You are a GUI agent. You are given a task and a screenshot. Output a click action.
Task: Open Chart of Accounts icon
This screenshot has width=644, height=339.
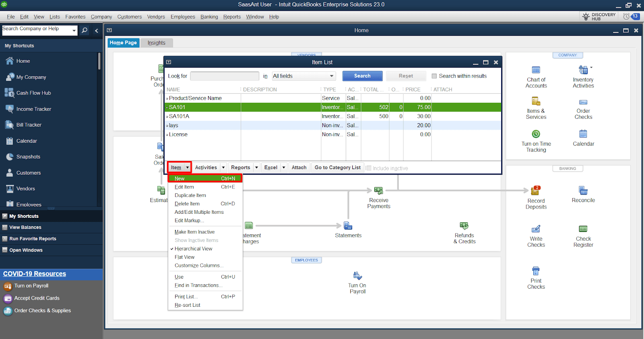coord(536,70)
